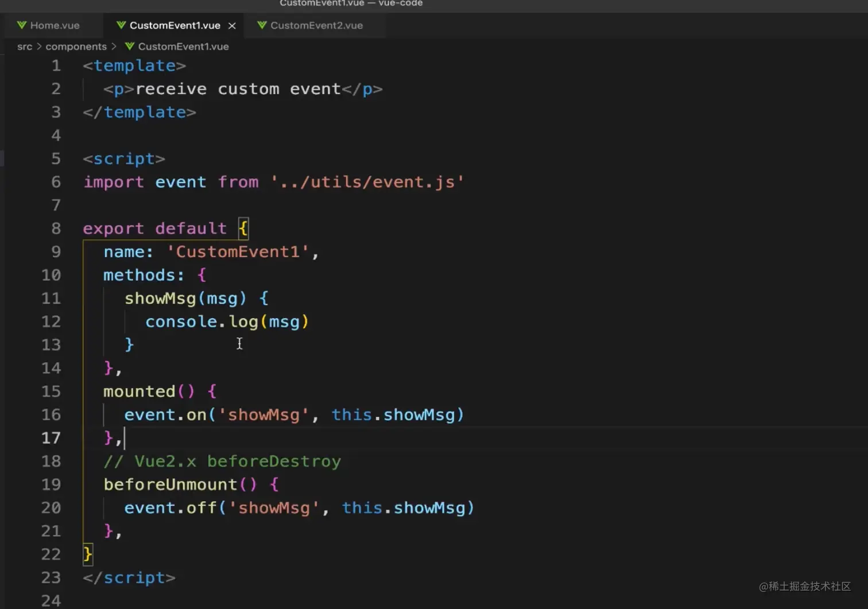Screen dimensions: 868x609
Task: Open the CustomEvent1.vue breadcrumb segment
Action: tap(177, 46)
